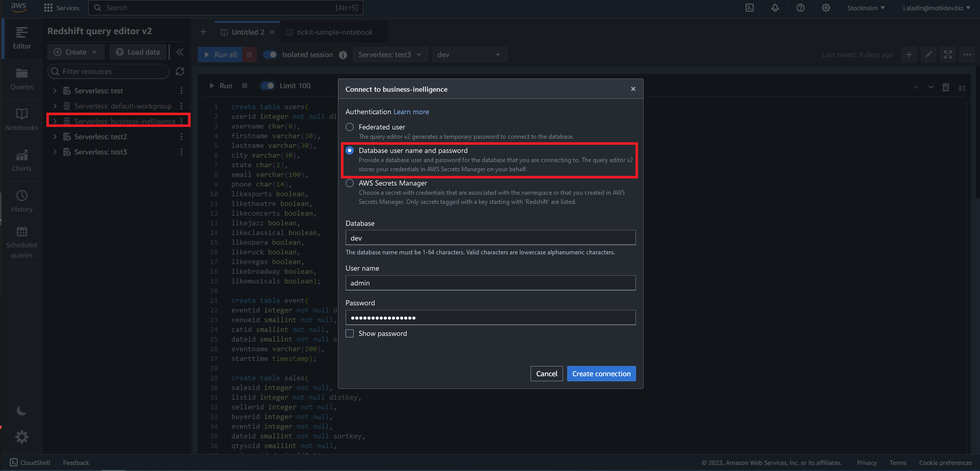This screenshot has height=471, width=980.
Task: Switch to tickit-sample-notebook tab
Action: [x=335, y=32]
